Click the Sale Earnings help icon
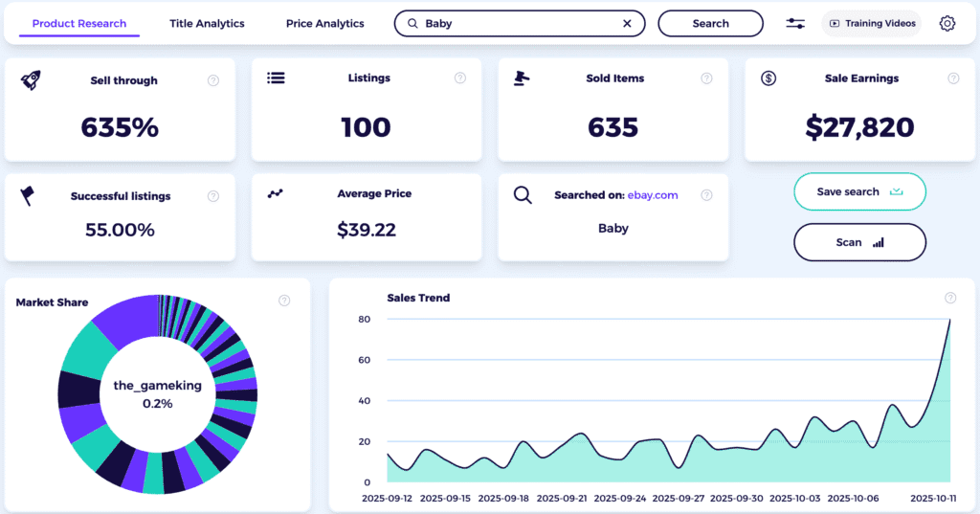Screen dimensions: 980x514 pos(953,78)
